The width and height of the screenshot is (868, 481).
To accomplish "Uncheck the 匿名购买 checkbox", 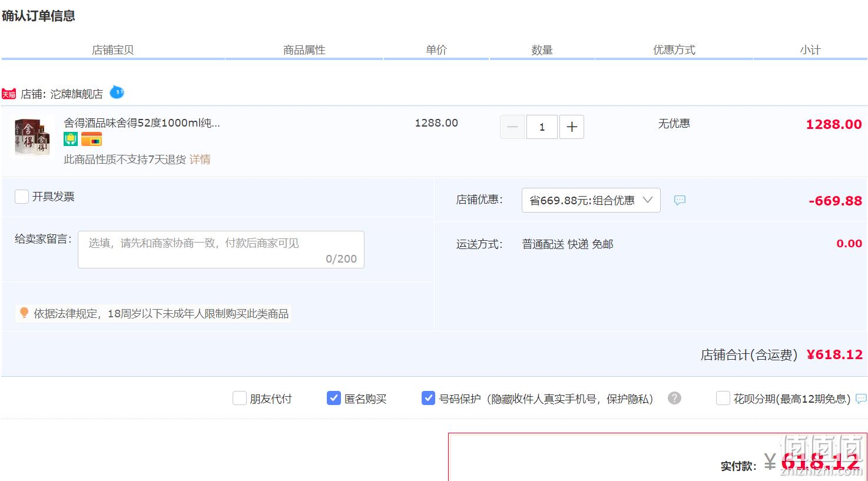I will pyautogui.click(x=334, y=399).
